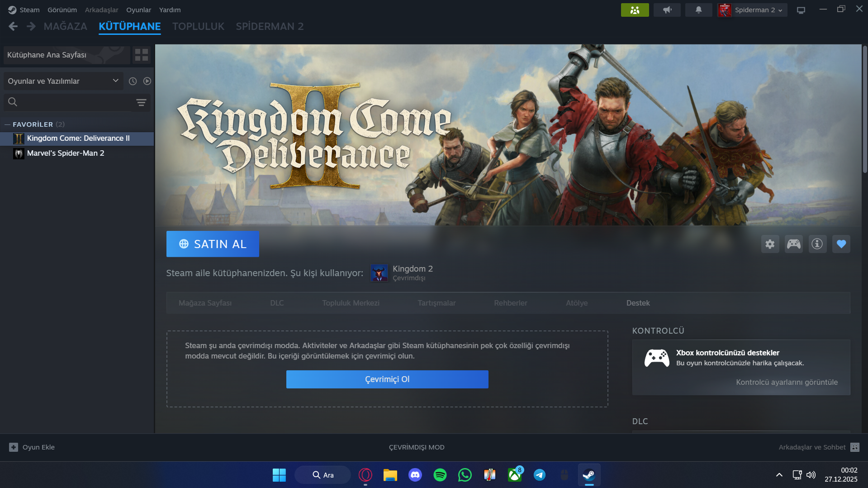Open Xbox app from taskbar

coord(514,475)
